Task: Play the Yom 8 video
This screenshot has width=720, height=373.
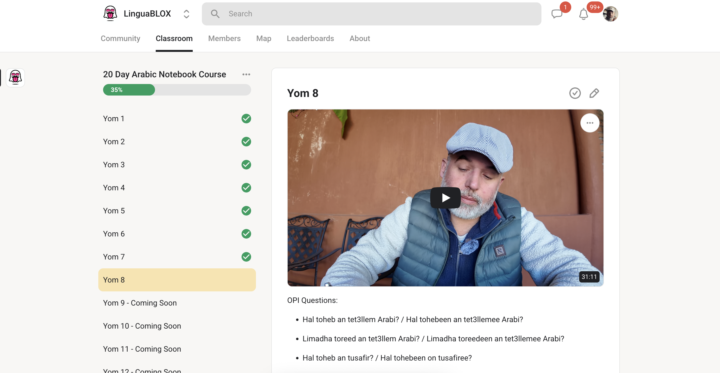Action: [445, 198]
